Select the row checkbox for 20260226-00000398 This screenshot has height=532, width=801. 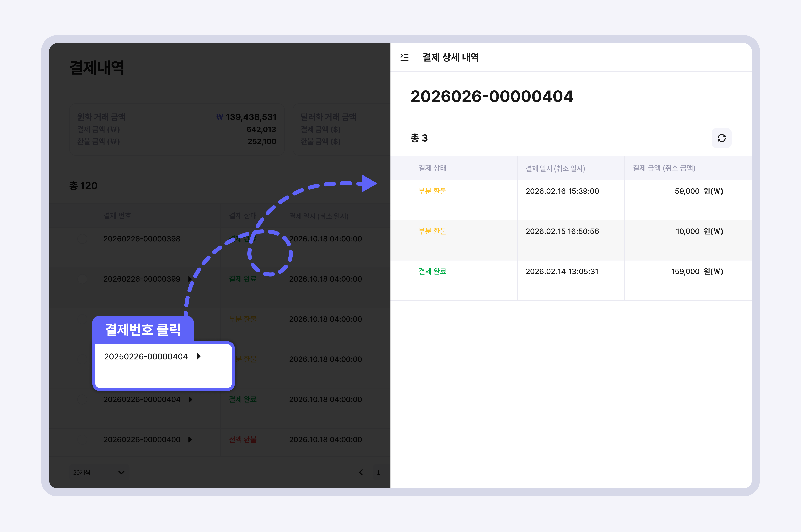pos(82,239)
